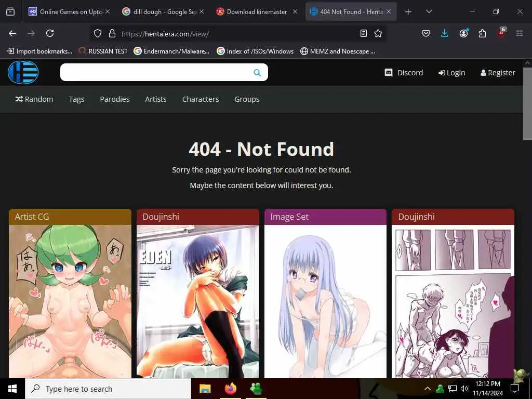Close the dill dough Google Search tab
The width and height of the screenshot is (532, 399).
click(202, 11)
